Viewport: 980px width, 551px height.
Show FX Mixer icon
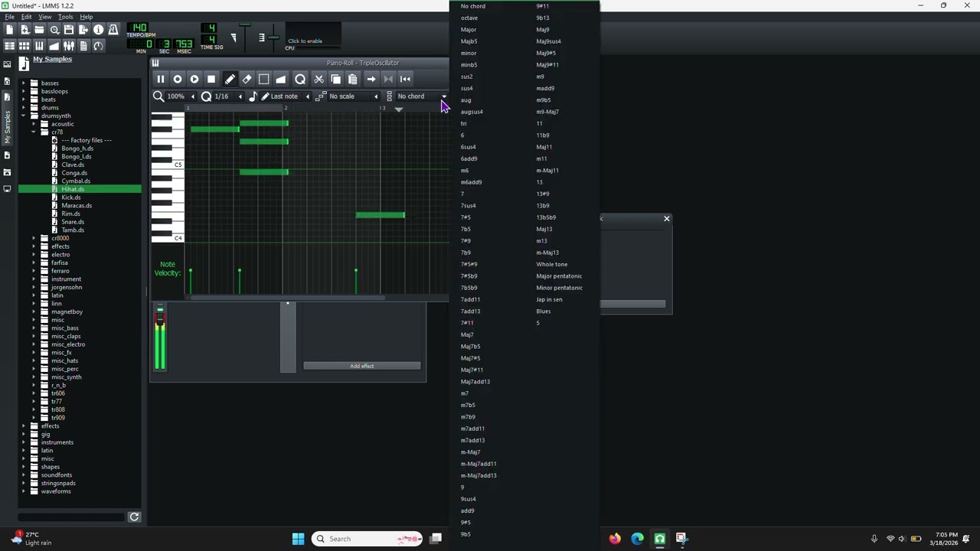point(69,46)
